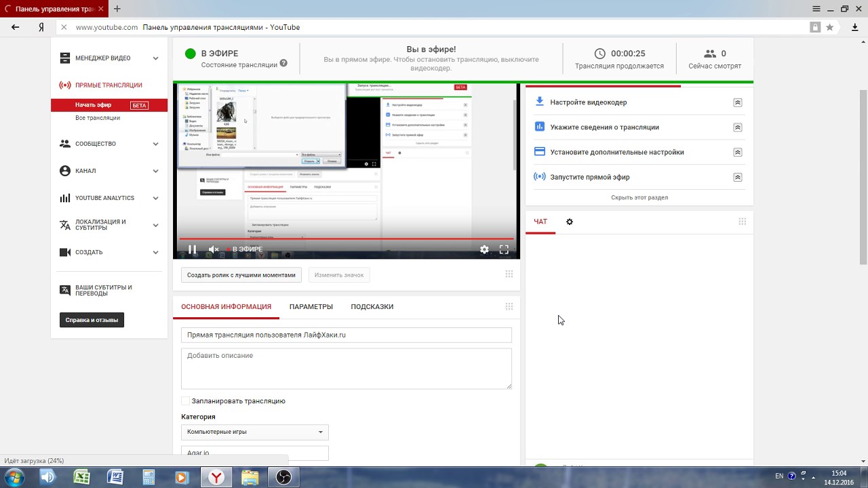The width and height of the screenshot is (868, 488).
Task: Open the Yandex home Я button
Action: (41, 27)
